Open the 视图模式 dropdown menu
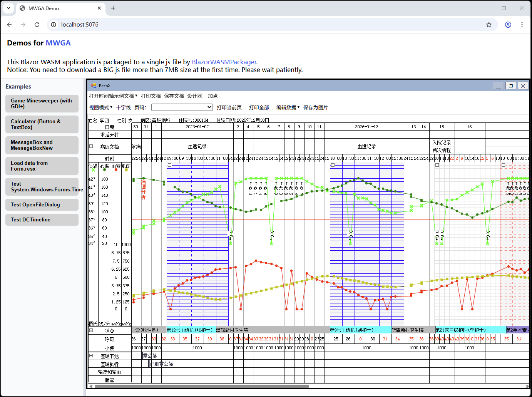Screen dimensions: 532x397 click(x=100, y=107)
